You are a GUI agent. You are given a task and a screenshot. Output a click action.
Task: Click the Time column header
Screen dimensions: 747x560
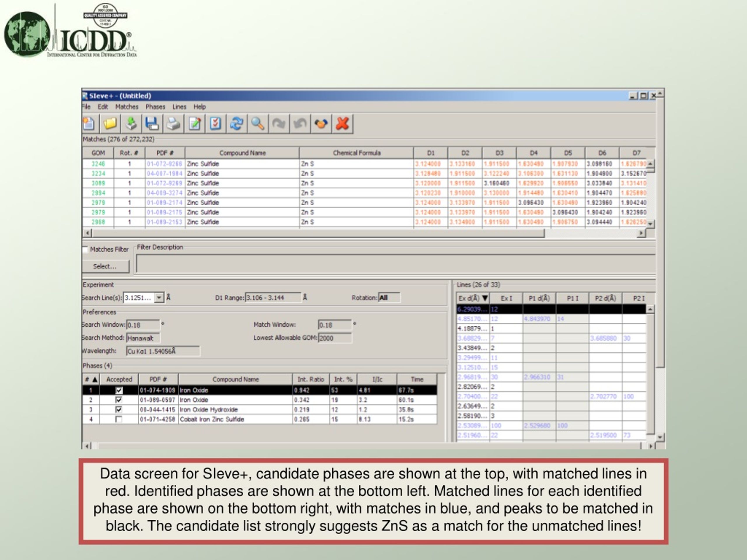417,379
